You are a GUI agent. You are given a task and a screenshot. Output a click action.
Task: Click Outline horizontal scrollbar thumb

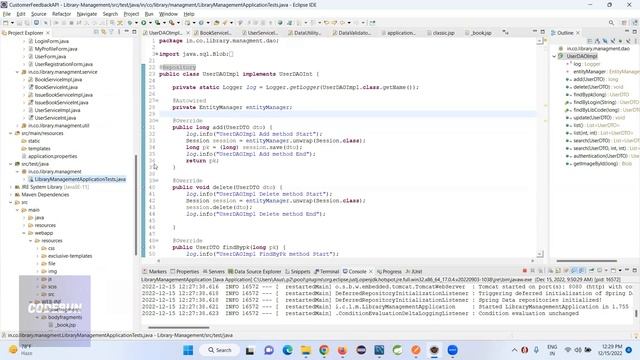(587, 260)
